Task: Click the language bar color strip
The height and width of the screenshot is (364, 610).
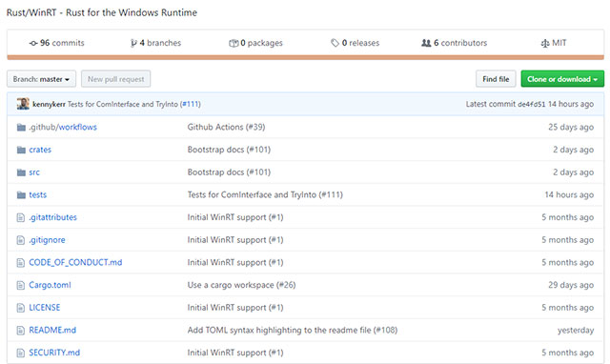Action: tap(305, 57)
